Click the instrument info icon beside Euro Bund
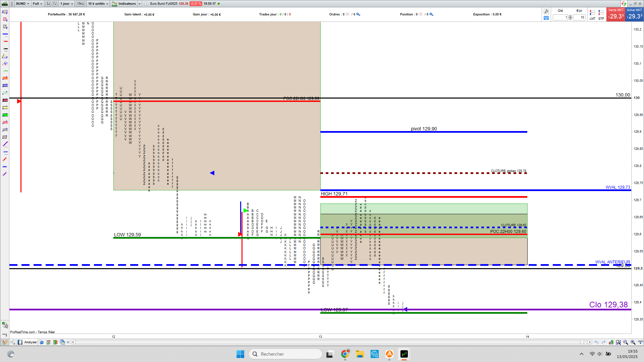The width and height of the screenshot is (644, 362). coord(146,4)
